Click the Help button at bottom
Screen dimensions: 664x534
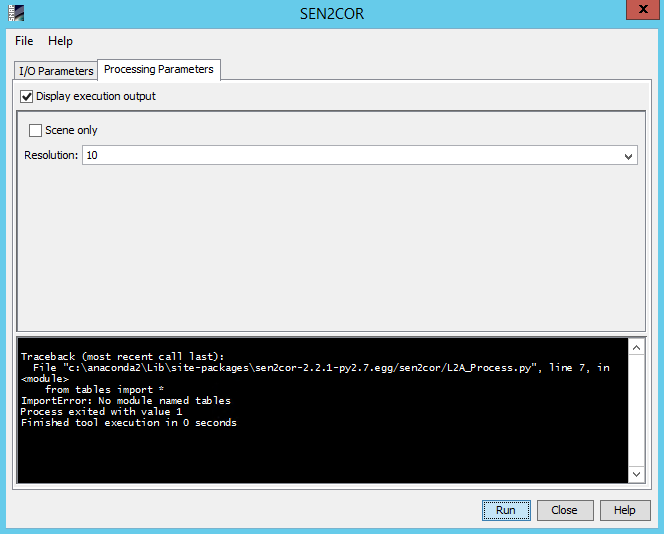click(x=625, y=510)
